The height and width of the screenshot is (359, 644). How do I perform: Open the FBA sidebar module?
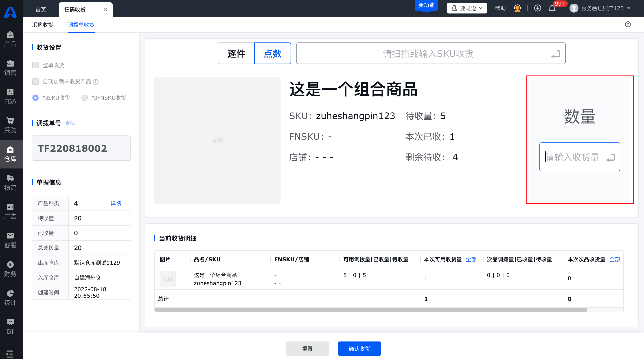tap(10, 97)
